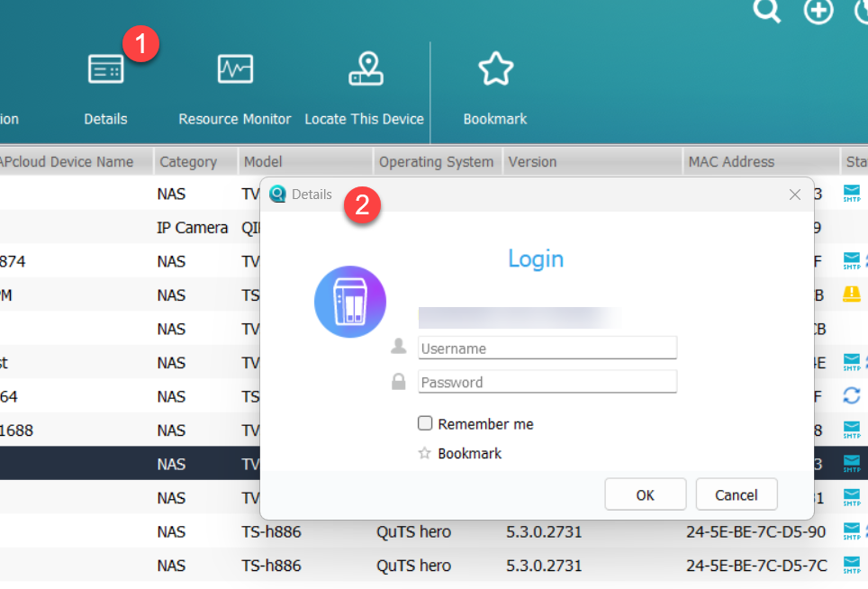The width and height of the screenshot is (868, 589).
Task: Enable the Remember me checkbox
Action: click(425, 423)
